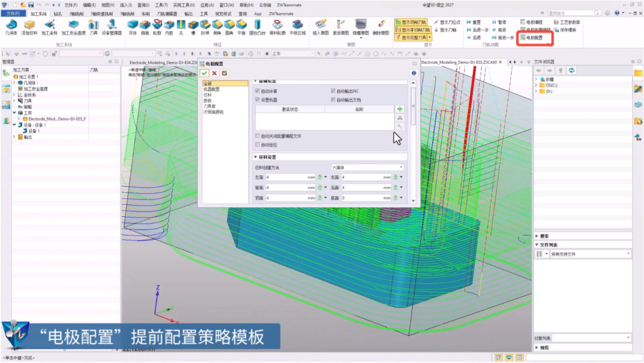
Task: Click the 显示刀位点 button
Action: [447, 22]
